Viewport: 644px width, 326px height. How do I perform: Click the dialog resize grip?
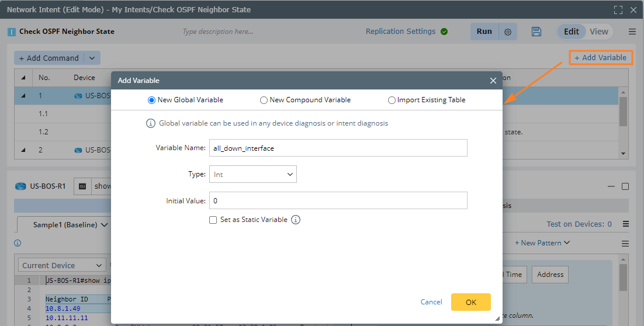click(497, 318)
